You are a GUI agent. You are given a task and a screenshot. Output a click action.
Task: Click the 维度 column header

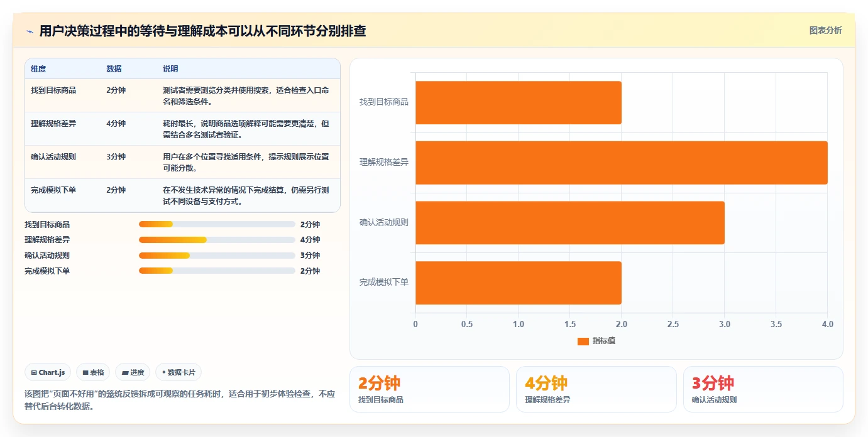click(x=38, y=68)
